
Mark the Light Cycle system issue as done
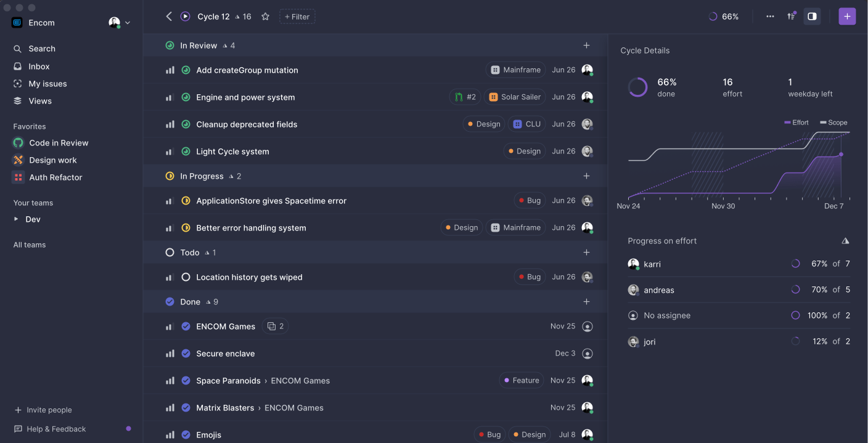186,151
